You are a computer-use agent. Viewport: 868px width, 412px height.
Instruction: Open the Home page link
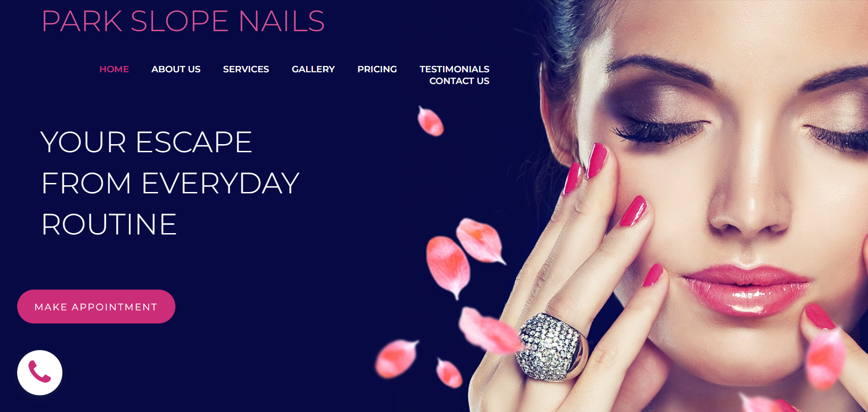114,69
